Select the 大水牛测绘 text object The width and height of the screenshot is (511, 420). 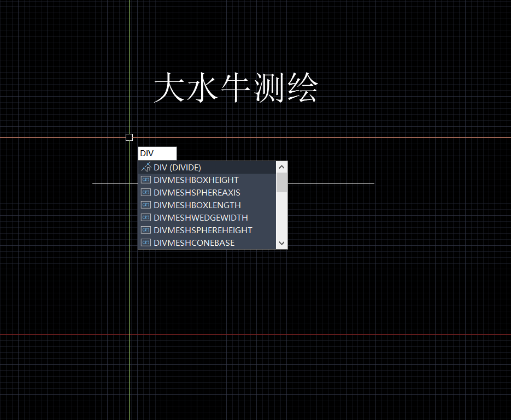pyautogui.click(x=236, y=88)
